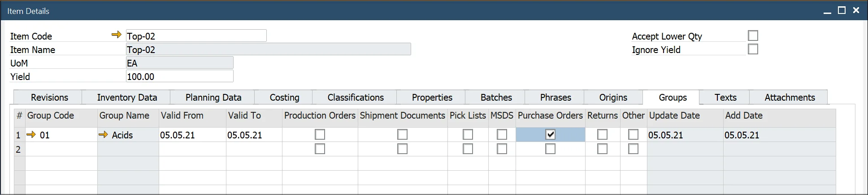Check Shipment Documents in row 1
Viewport: 868px width, 195px height.
[x=402, y=134]
